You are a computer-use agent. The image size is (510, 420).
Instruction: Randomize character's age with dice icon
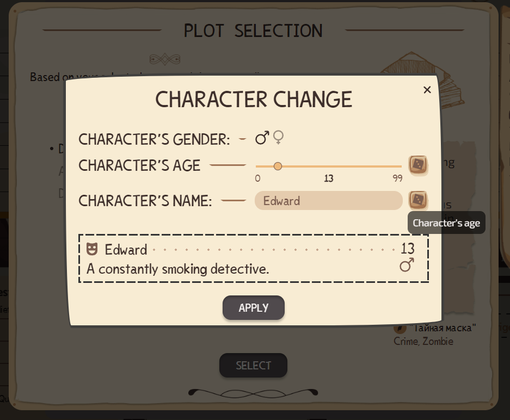point(418,165)
